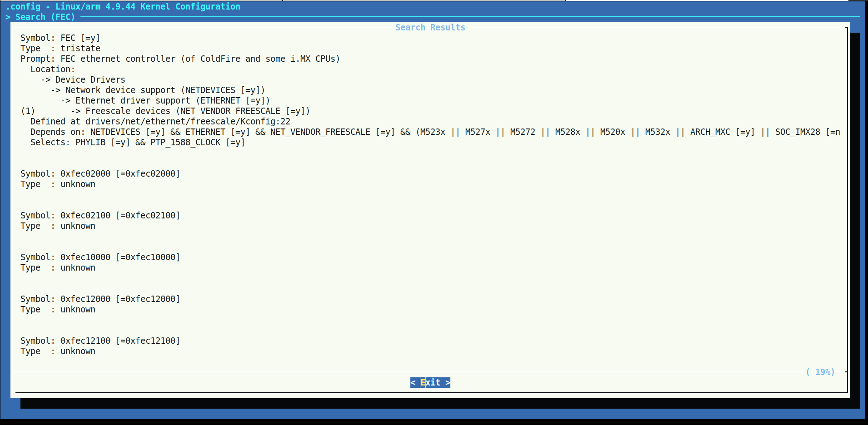The image size is (868, 425).
Task: Click the Device Drivers location entry
Action: (90, 79)
